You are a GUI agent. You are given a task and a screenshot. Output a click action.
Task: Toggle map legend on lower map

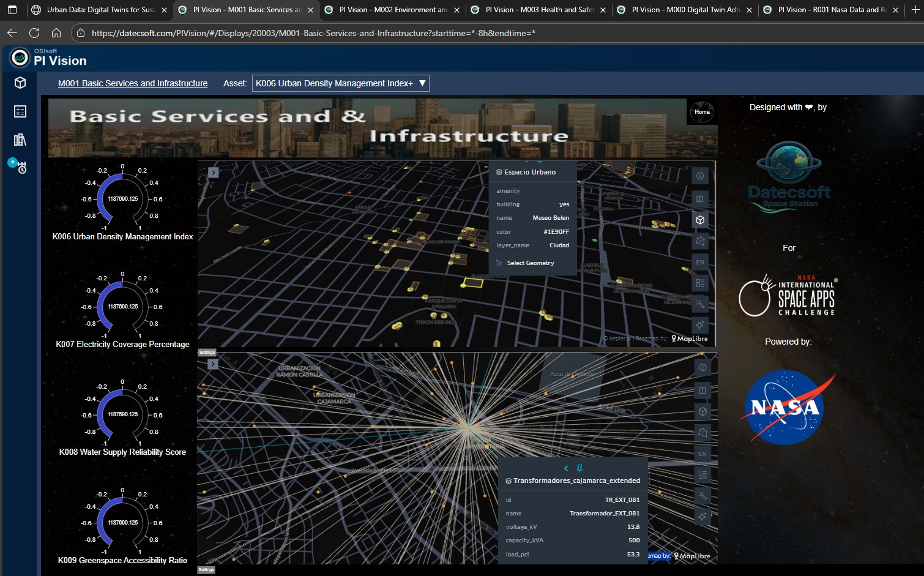(x=702, y=474)
